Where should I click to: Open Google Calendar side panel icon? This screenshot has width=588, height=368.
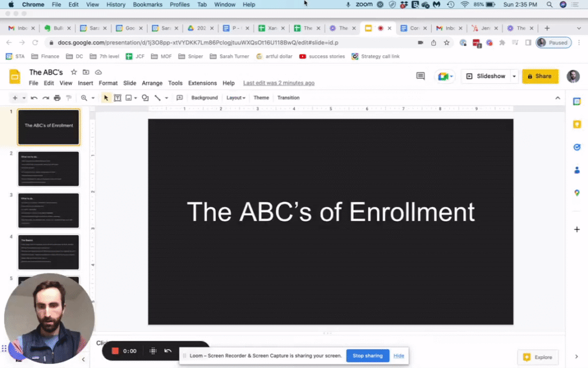577,102
